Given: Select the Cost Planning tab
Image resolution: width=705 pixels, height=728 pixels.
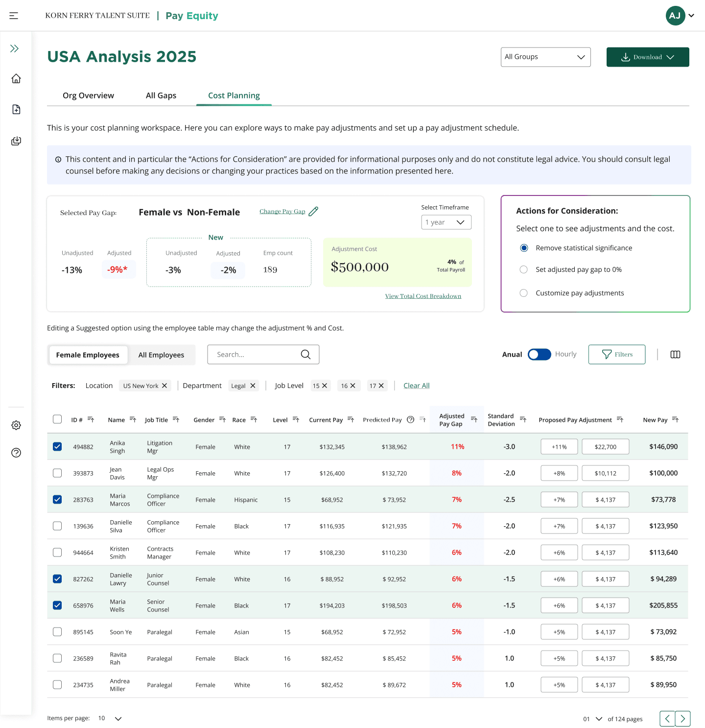Looking at the screenshot, I should pyautogui.click(x=234, y=96).
